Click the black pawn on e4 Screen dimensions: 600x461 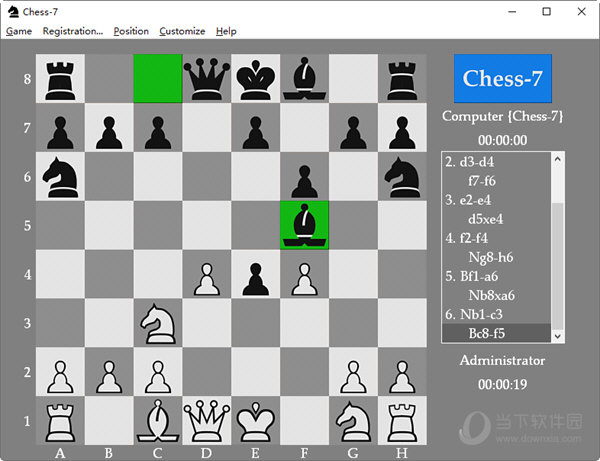tap(255, 273)
